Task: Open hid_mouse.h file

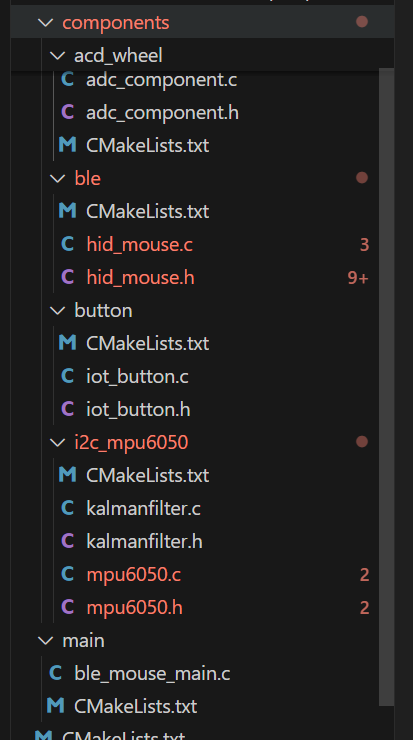Action: click(x=140, y=278)
